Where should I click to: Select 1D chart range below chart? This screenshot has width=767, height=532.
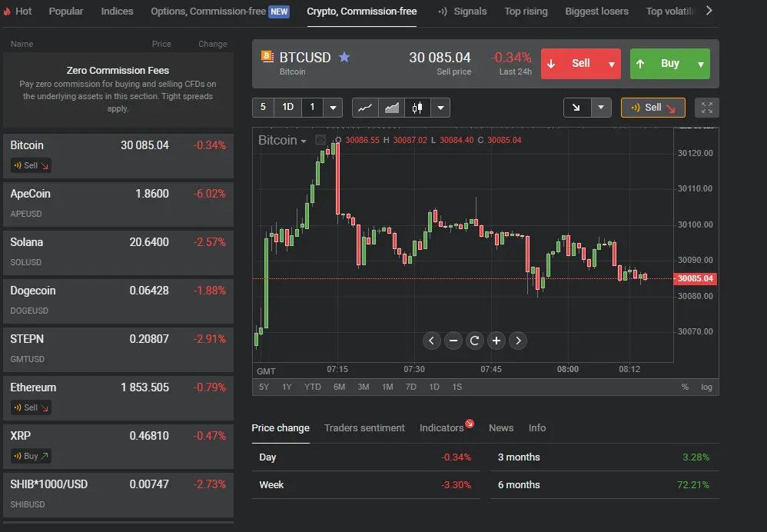434,387
